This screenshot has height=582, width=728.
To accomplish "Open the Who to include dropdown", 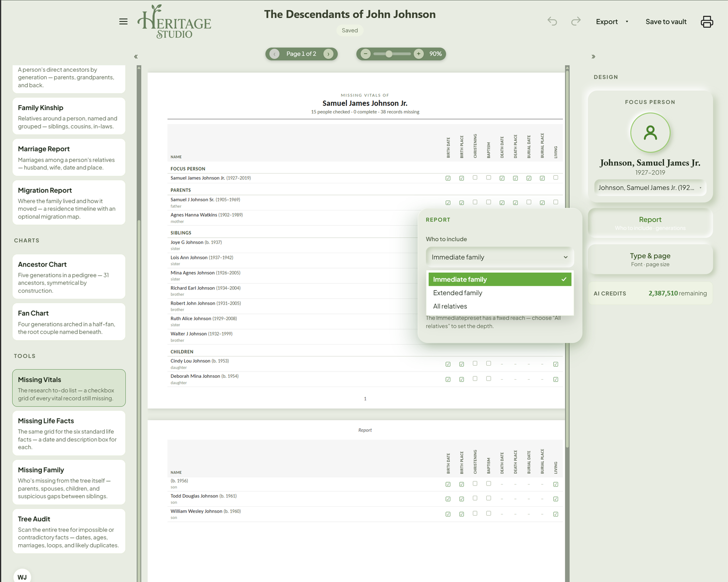I will click(x=499, y=257).
